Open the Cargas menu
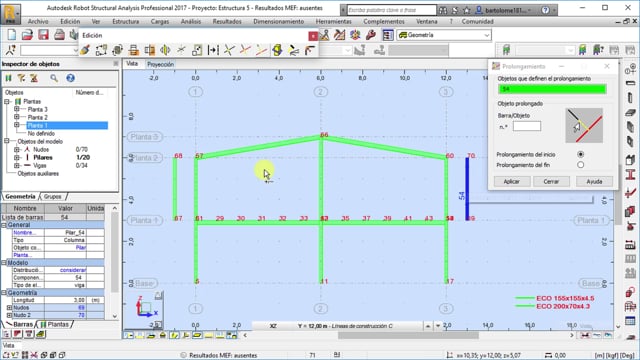This screenshot has height=360, width=640. coord(160,21)
